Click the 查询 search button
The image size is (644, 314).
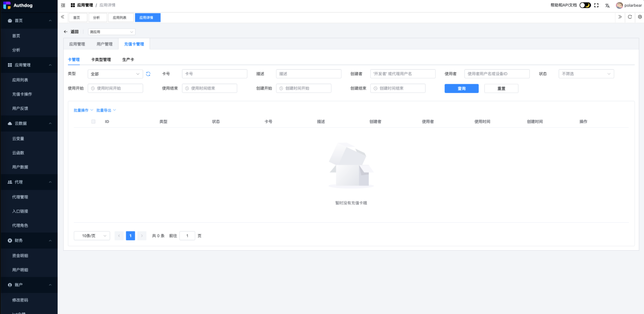point(461,88)
